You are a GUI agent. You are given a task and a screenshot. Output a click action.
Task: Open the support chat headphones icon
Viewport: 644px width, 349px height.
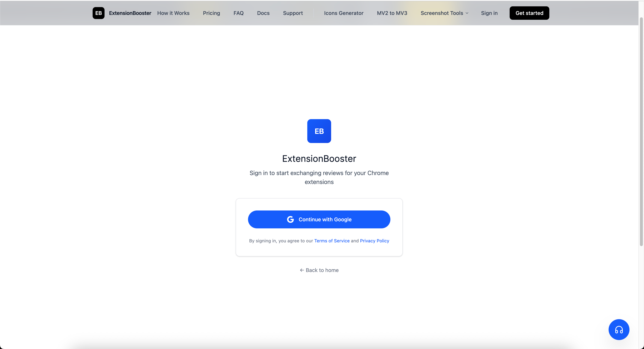click(619, 329)
